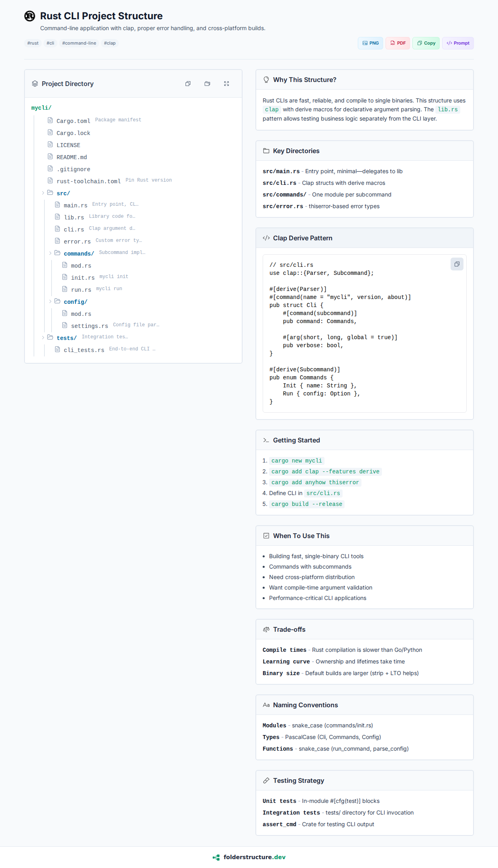Click the Rust logo icon
Image resolution: width=498 pixels, height=868 pixels.
[30, 16]
